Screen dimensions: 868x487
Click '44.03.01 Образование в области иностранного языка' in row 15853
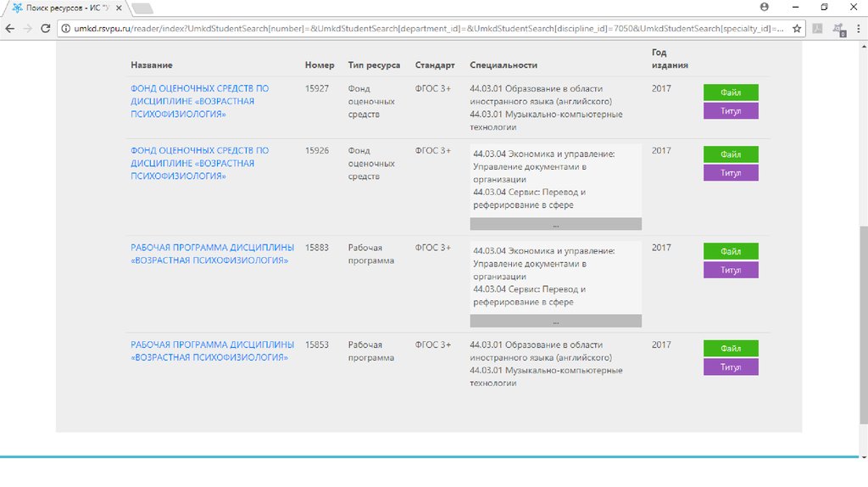tap(541, 350)
